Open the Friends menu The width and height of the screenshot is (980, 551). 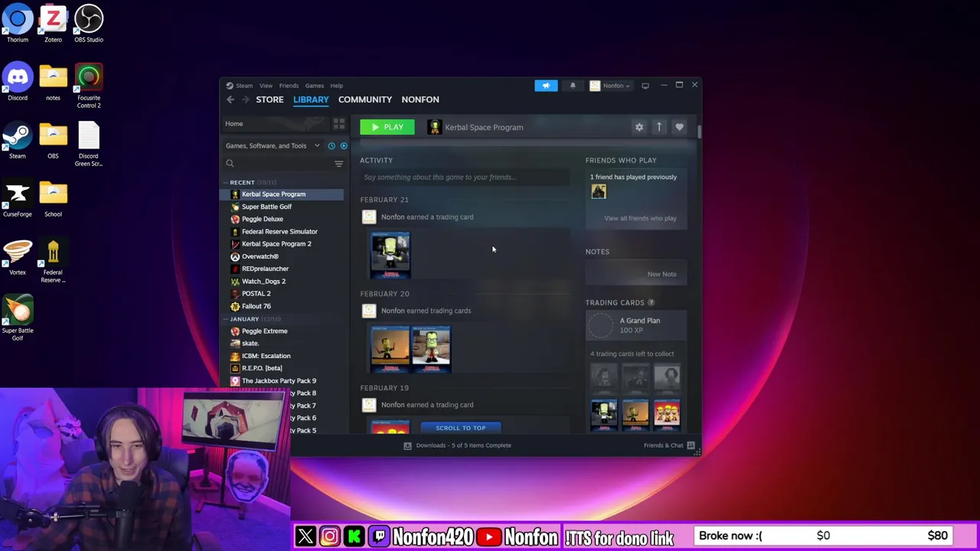point(289,86)
